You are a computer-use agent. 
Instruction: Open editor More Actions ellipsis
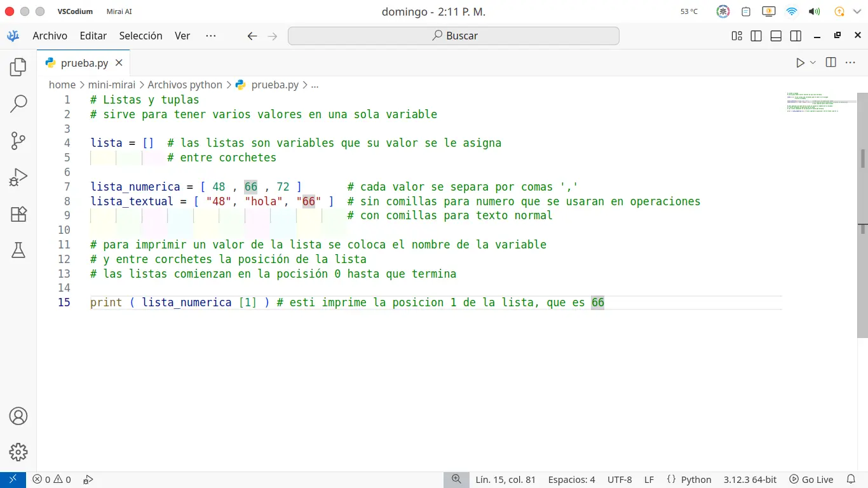pyautogui.click(x=850, y=62)
